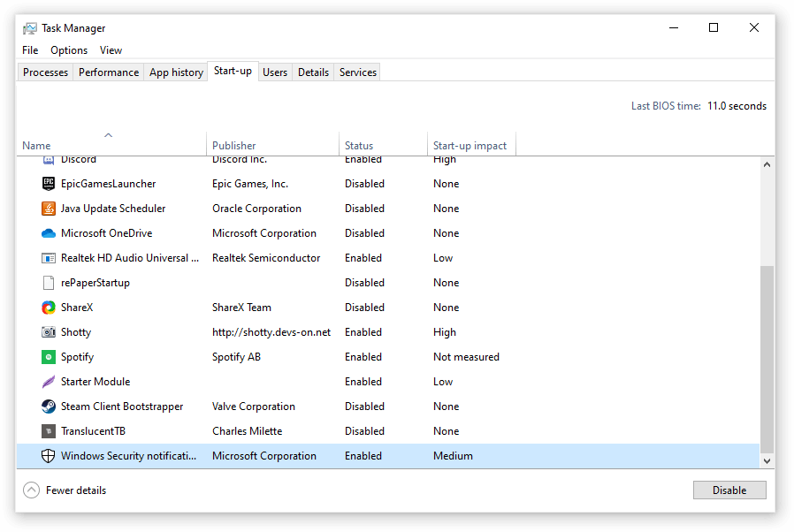
Task: Click the vertical scrollbar thumb
Action: pos(767,360)
